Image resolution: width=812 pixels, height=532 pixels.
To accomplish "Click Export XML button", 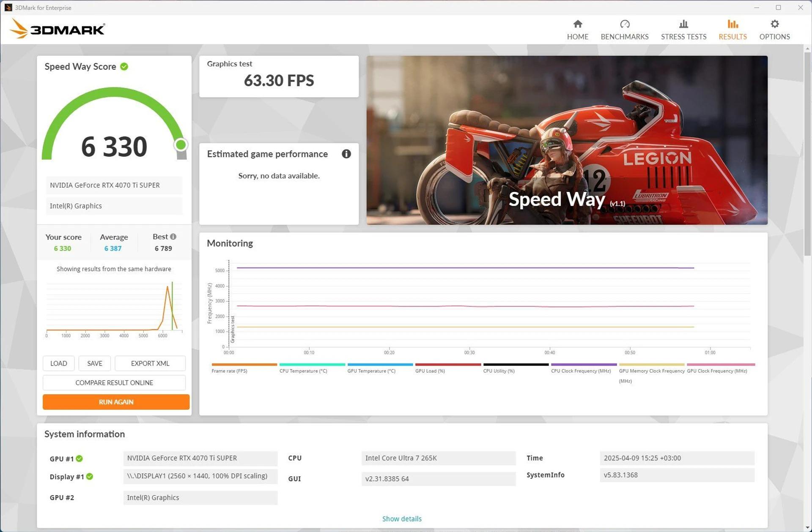I will pyautogui.click(x=150, y=363).
